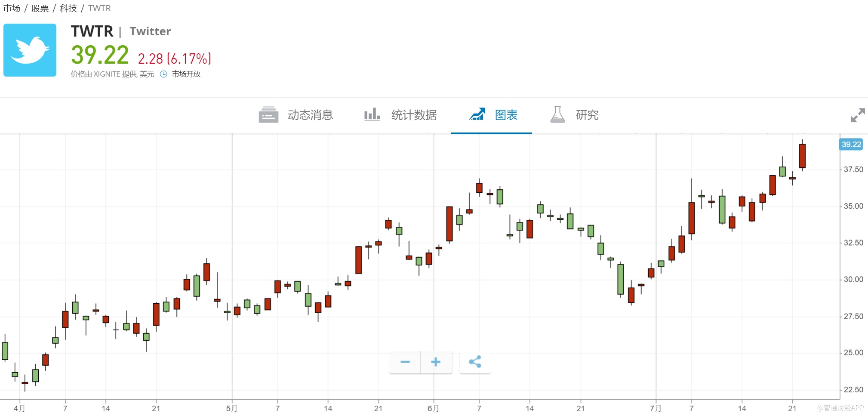
Task: Navigate to 股票 breadcrumb link
Action: (x=40, y=8)
